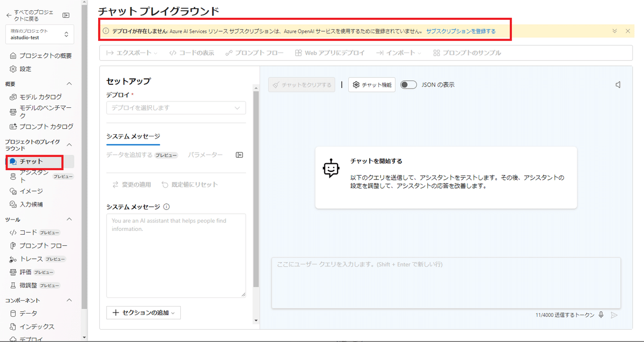Viewport: 644px width, 342px height.
Task: Click the info icon on the warning banner
Action: [x=106, y=31]
